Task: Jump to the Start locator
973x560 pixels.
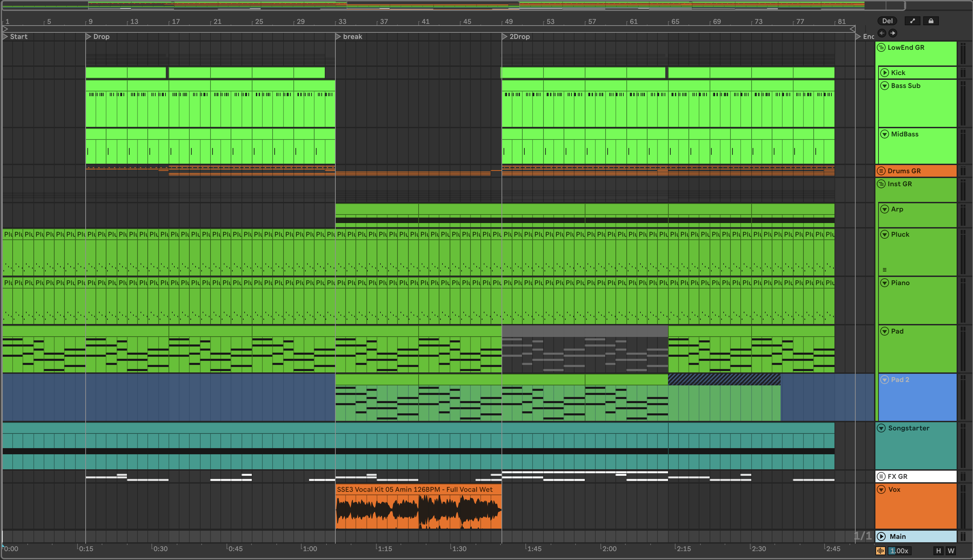Action: click(15, 36)
